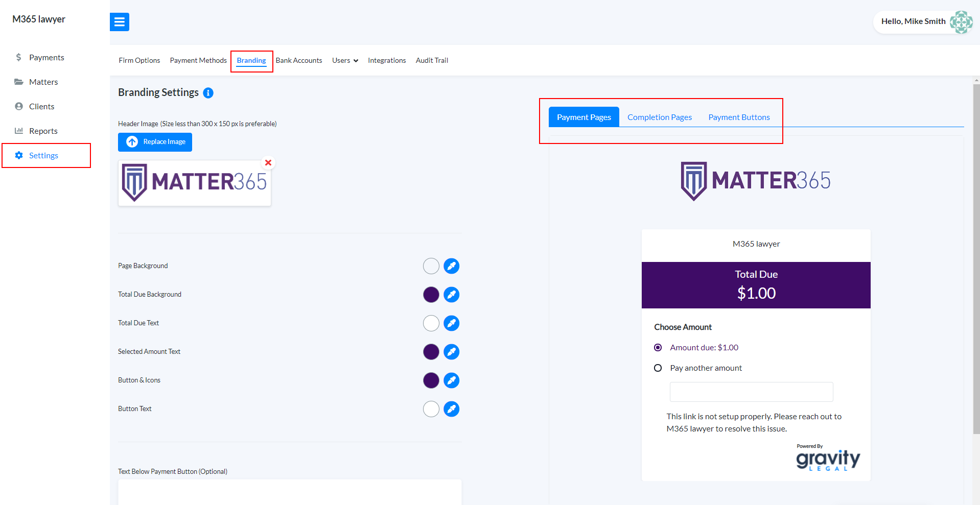The width and height of the screenshot is (980, 505).
Task: Open eyedropper for Selected Amount Text
Action: pos(452,352)
